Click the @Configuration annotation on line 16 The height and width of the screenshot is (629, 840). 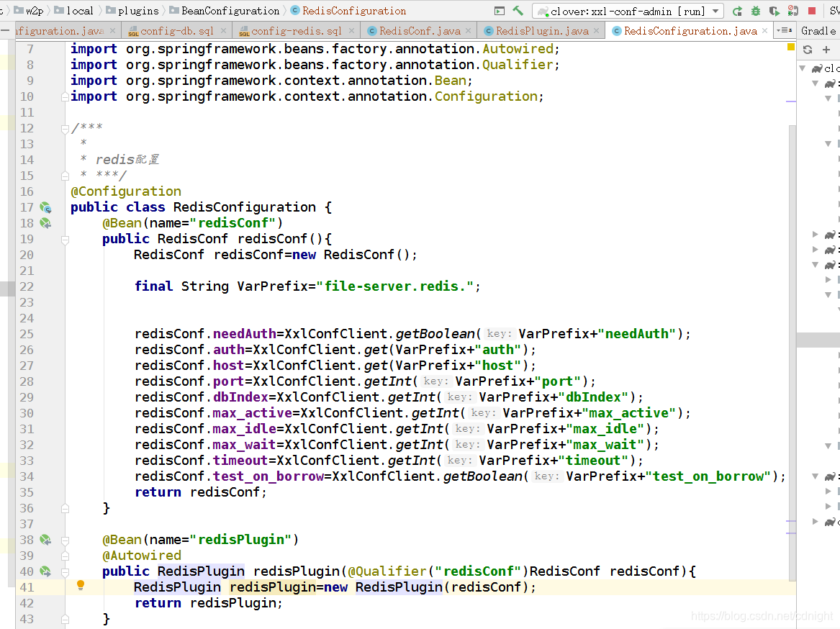pos(126,191)
